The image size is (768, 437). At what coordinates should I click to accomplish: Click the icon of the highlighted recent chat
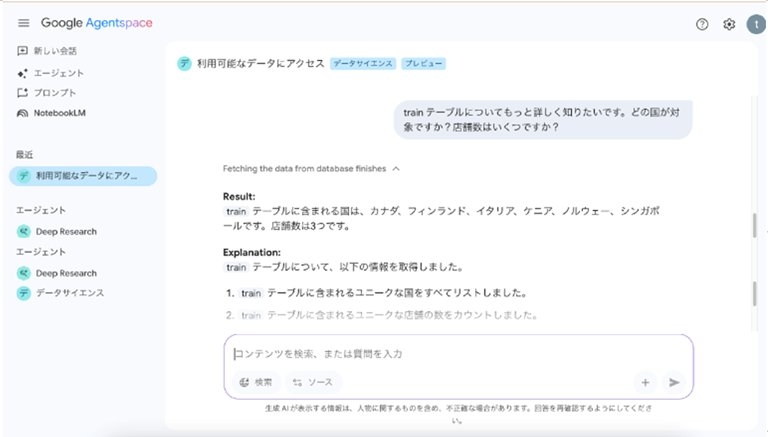point(24,176)
